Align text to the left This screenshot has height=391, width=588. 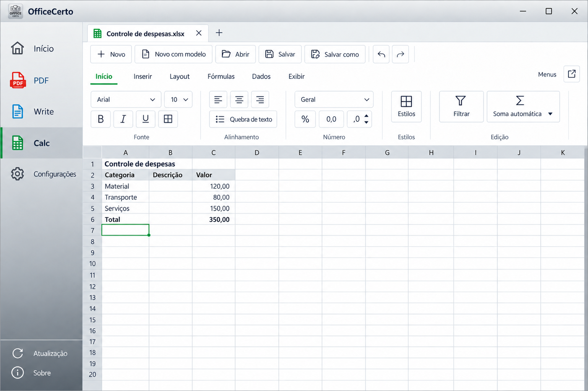[x=218, y=99]
